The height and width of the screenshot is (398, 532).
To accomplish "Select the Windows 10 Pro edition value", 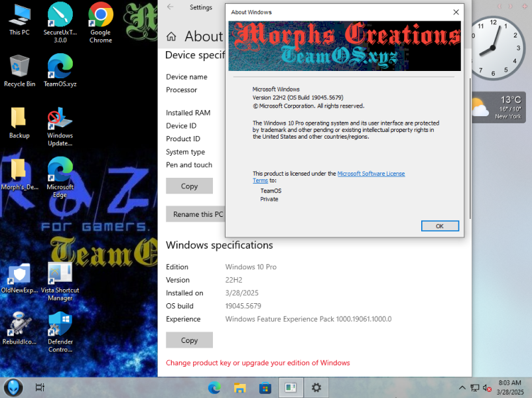I will coord(251,267).
